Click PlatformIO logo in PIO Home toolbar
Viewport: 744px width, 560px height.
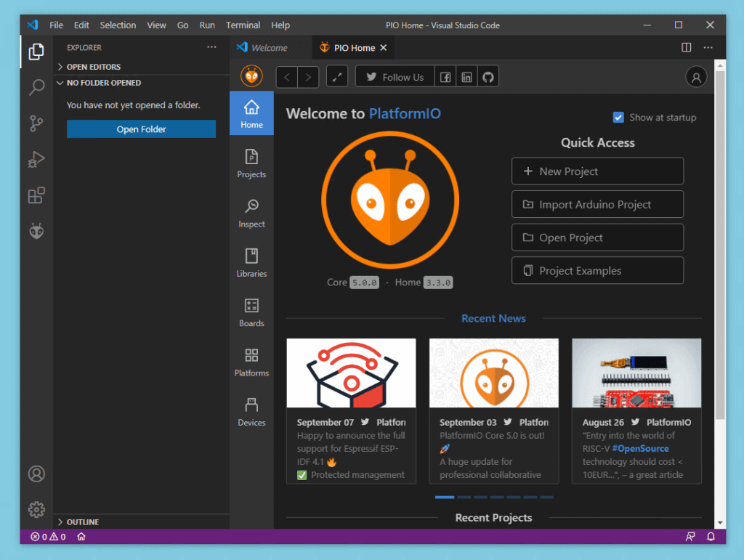pos(251,76)
